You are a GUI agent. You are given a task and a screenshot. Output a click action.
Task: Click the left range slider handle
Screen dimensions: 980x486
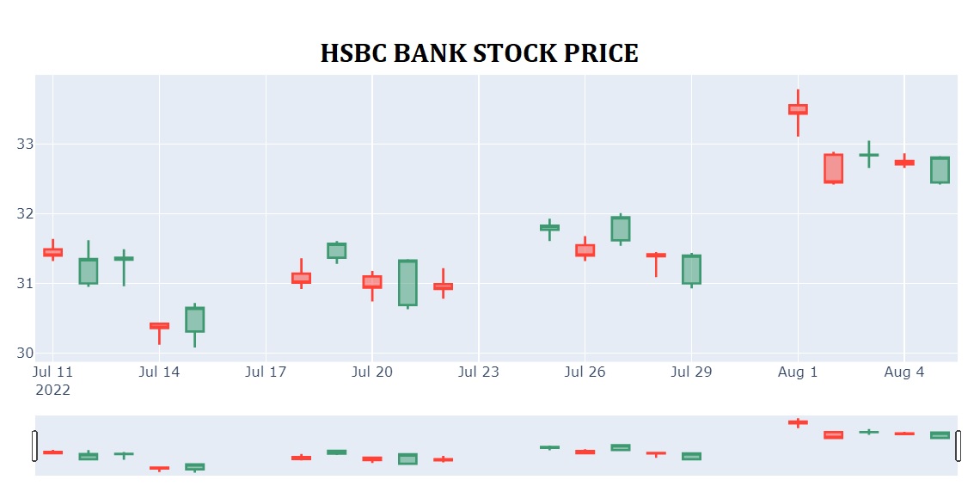pos(34,446)
